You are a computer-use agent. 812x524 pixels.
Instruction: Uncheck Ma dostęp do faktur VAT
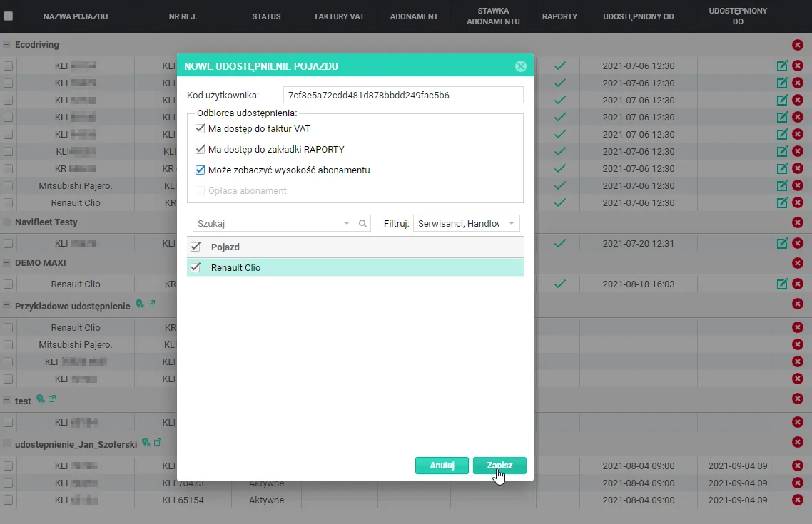point(200,128)
